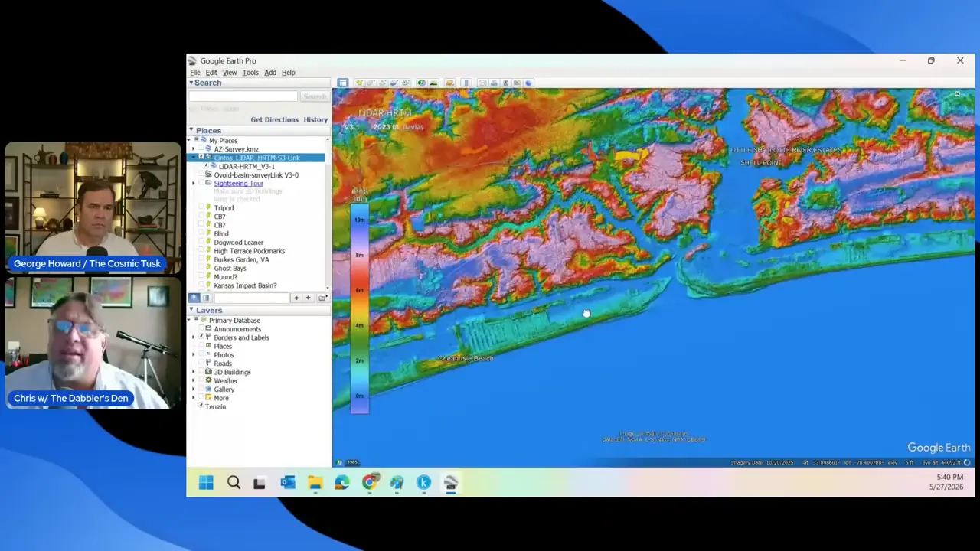
Task: Open the Tools menu
Action: click(x=250, y=73)
